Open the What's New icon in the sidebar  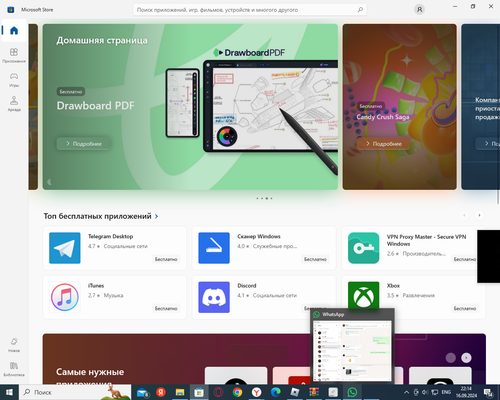coord(14,345)
